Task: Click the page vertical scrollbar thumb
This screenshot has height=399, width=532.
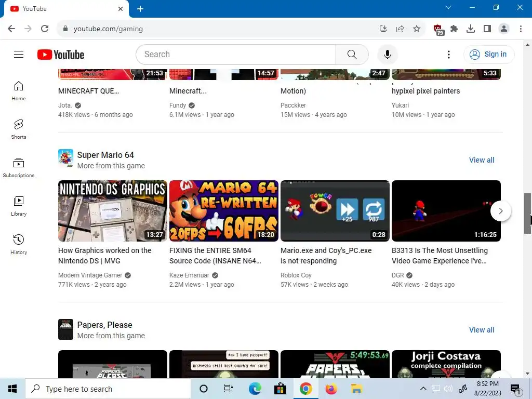Action: 527,214
